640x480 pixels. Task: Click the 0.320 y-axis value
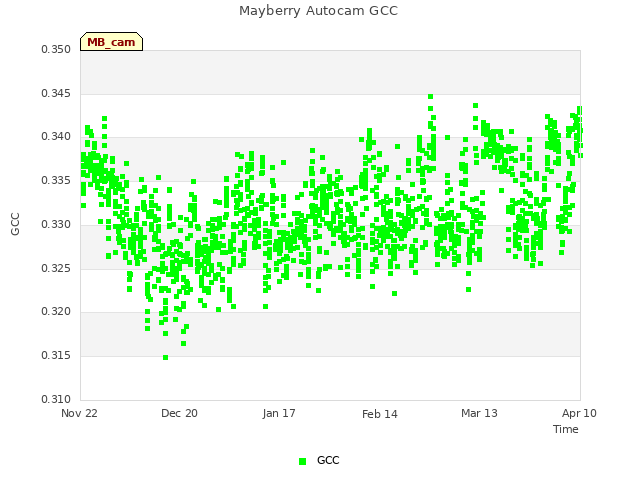coord(56,311)
